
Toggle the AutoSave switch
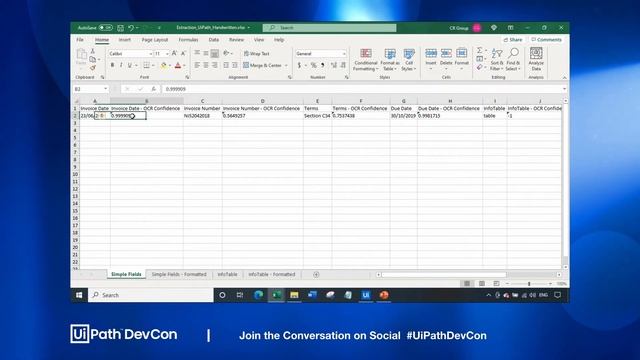click(106, 28)
